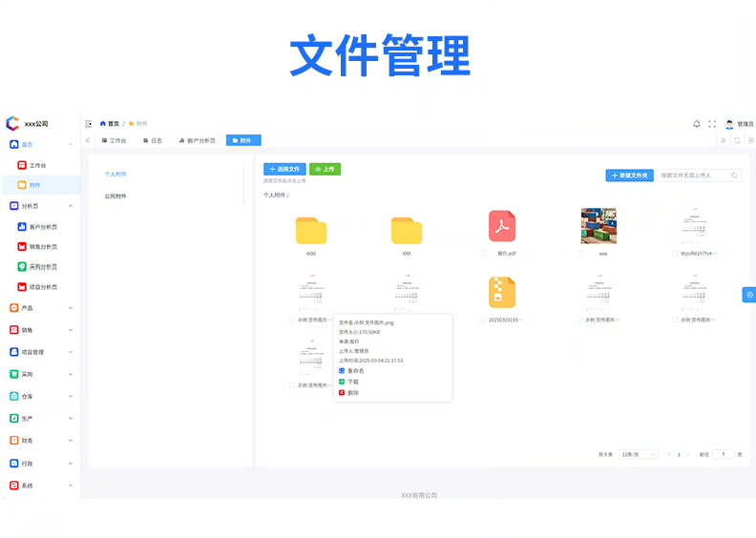Go to the next page arrow
The width and height of the screenshot is (756, 538).
click(x=688, y=454)
